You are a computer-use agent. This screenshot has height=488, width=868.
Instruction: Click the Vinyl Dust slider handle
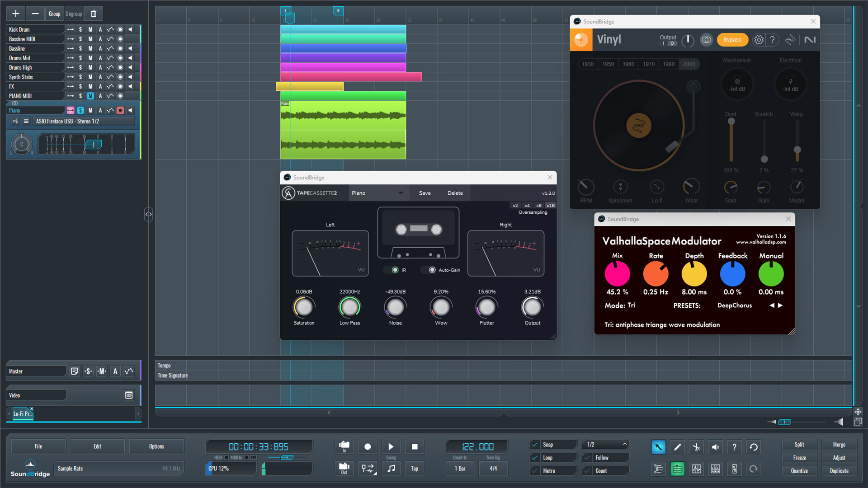(x=731, y=121)
